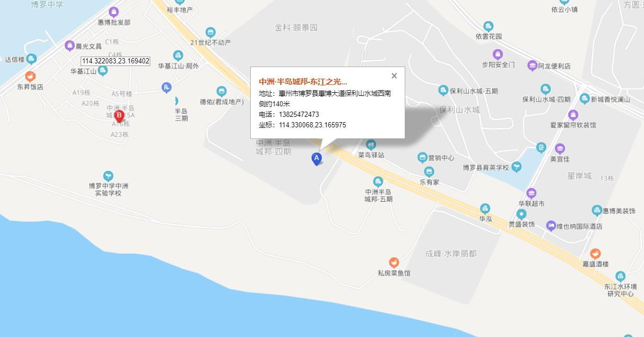
Task: Close the info popup window
Action: (394, 76)
